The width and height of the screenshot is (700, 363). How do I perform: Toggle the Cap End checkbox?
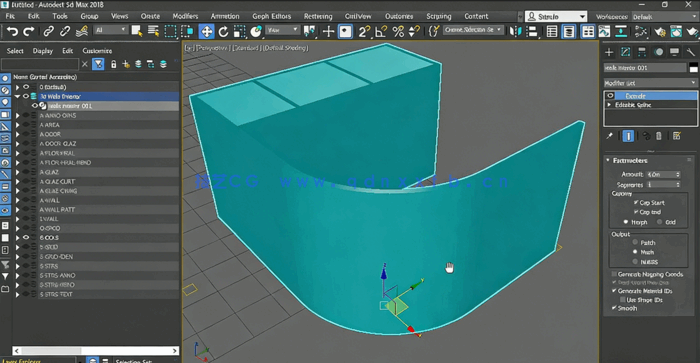pyautogui.click(x=636, y=212)
